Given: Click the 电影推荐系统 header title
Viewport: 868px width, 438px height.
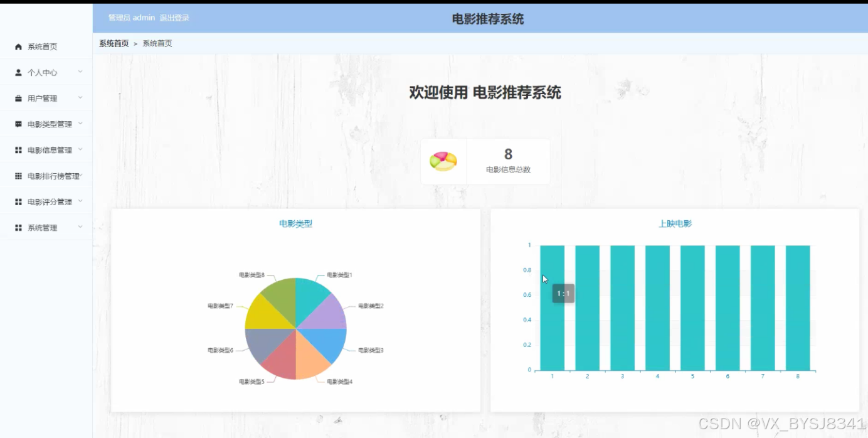Looking at the screenshot, I should click(x=488, y=19).
